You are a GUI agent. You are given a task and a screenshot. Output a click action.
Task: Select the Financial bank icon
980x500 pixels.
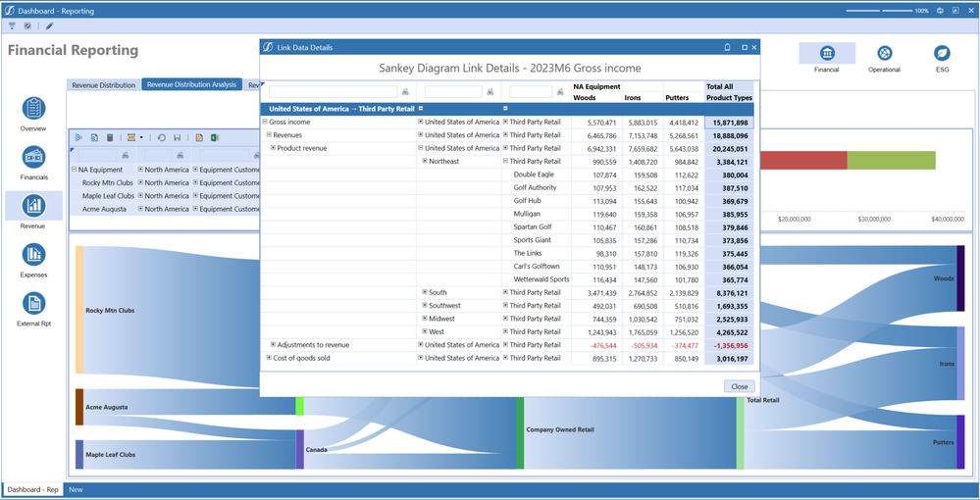coord(826,53)
